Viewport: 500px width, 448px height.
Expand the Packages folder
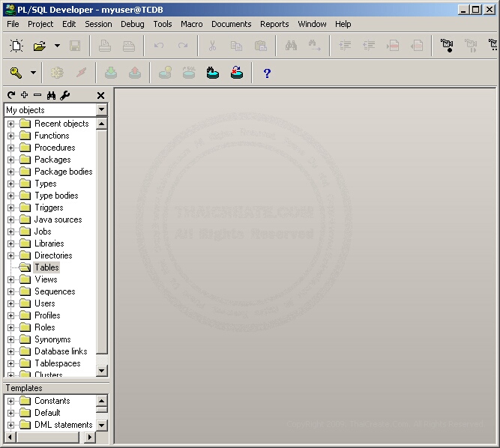click(10, 160)
